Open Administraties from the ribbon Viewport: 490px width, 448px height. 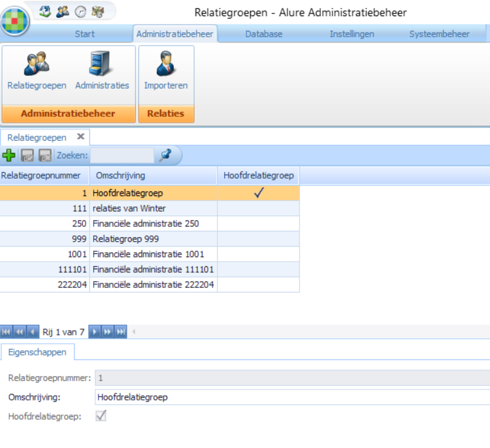102,71
